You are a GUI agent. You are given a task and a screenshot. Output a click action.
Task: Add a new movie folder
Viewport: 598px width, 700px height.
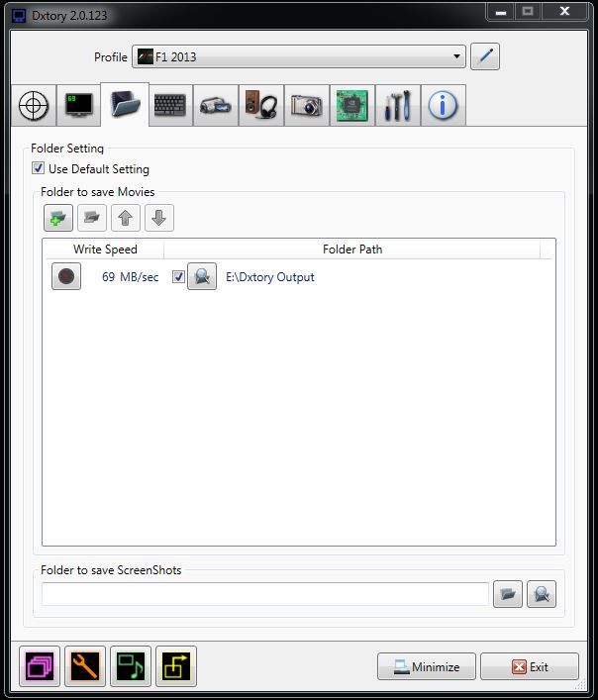[x=58, y=218]
